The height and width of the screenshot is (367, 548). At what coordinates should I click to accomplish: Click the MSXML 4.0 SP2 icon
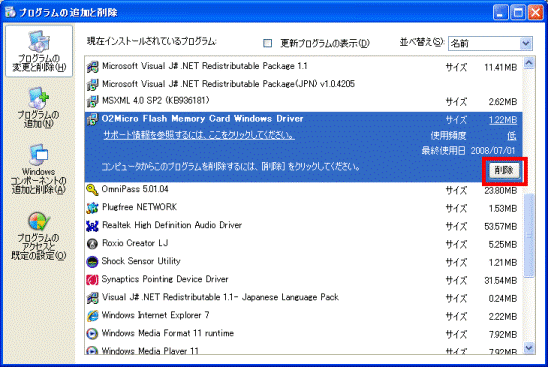coord(93,101)
